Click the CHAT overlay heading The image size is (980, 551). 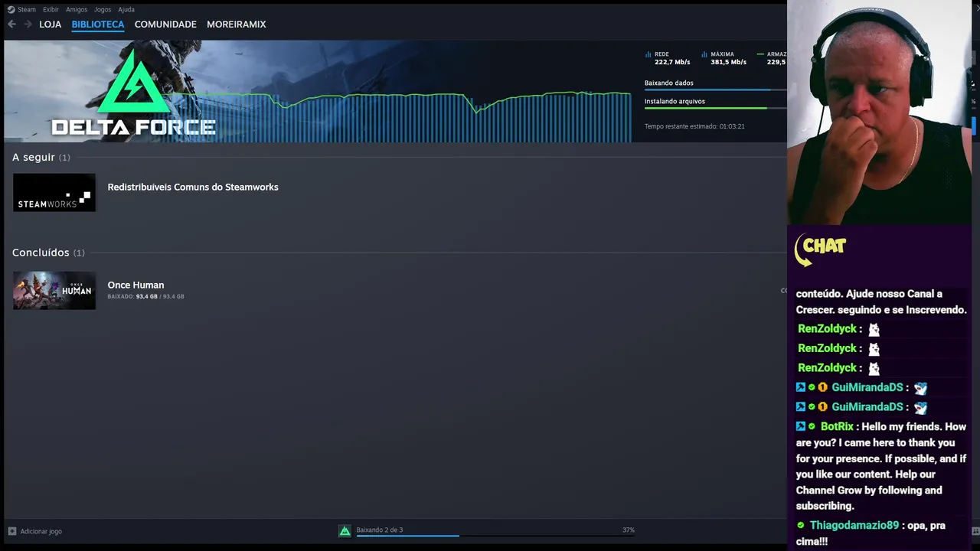[x=821, y=249]
